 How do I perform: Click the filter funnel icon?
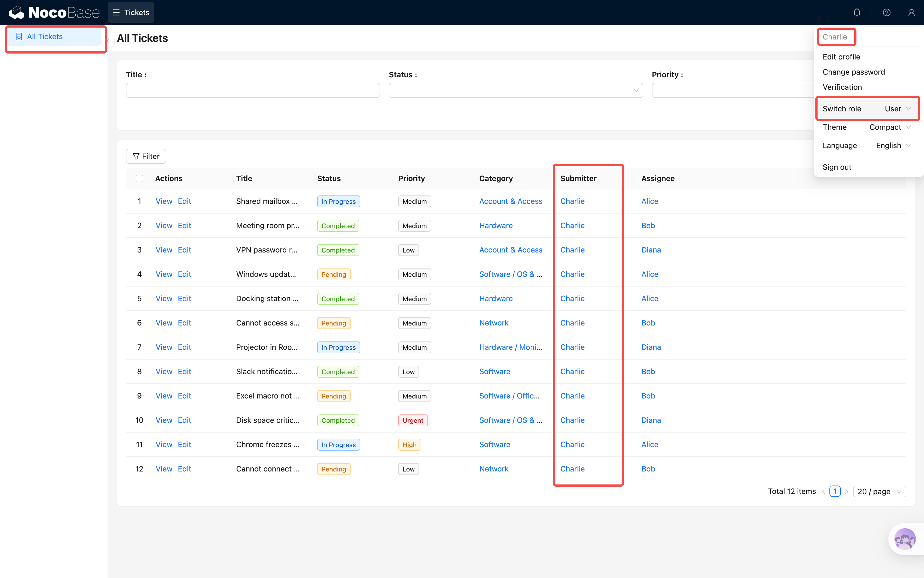(136, 156)
